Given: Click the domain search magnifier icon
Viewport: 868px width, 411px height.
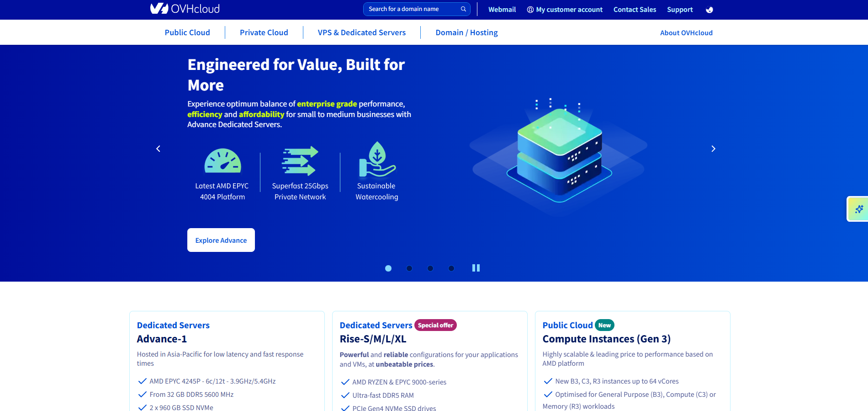Looking at the screenshot, I should (x=463, y=9).
